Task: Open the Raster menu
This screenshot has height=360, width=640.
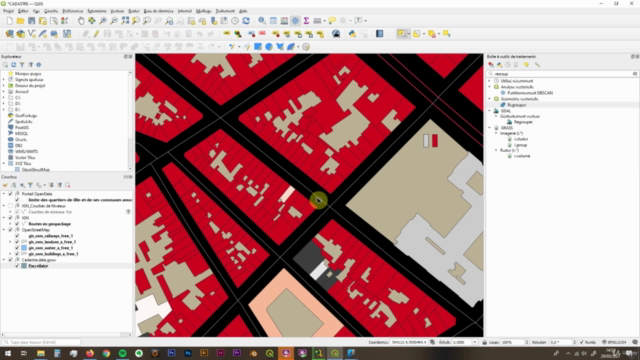Action: pyautogui.click(x=134, y=11)
